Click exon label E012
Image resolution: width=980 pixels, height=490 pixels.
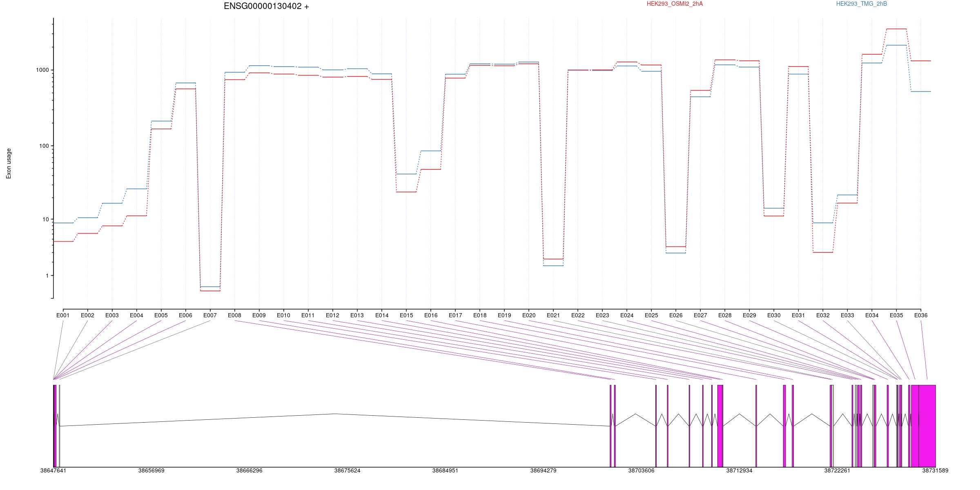[332, 315]
